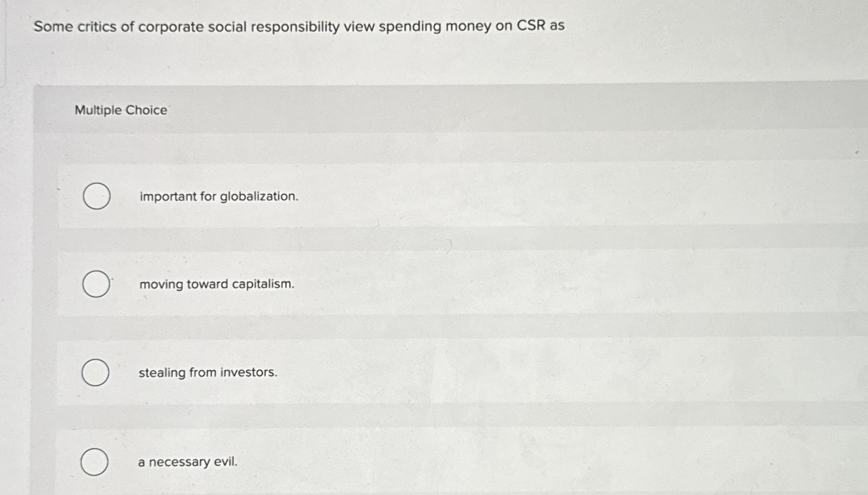Choose the answer 'important for globalization.'

pyautogui.click(x=219, y=196)
